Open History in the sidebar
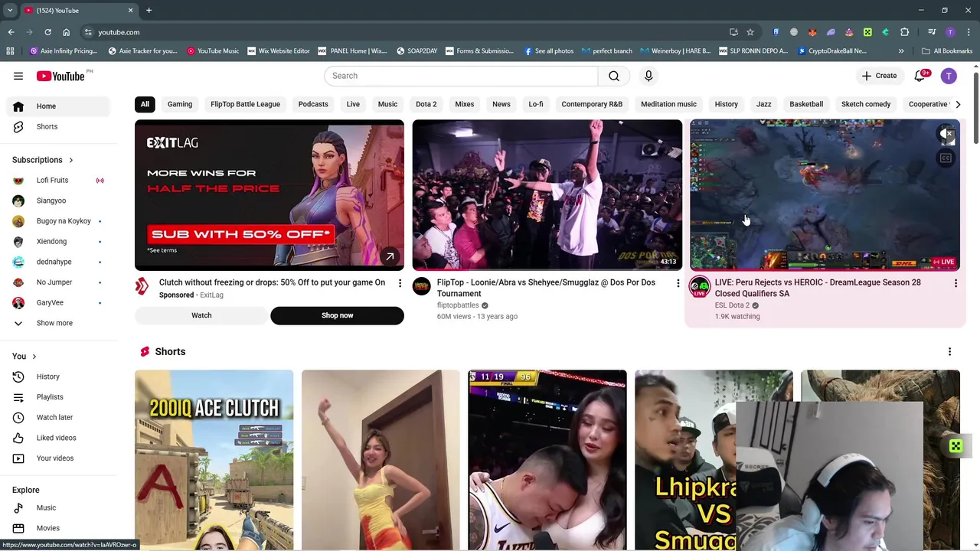 60,377
